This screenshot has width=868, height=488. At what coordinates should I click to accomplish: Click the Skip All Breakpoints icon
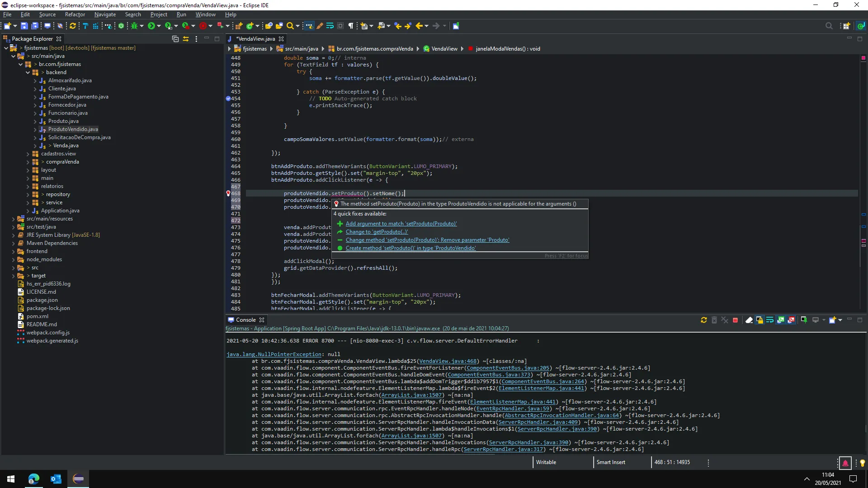60,26
